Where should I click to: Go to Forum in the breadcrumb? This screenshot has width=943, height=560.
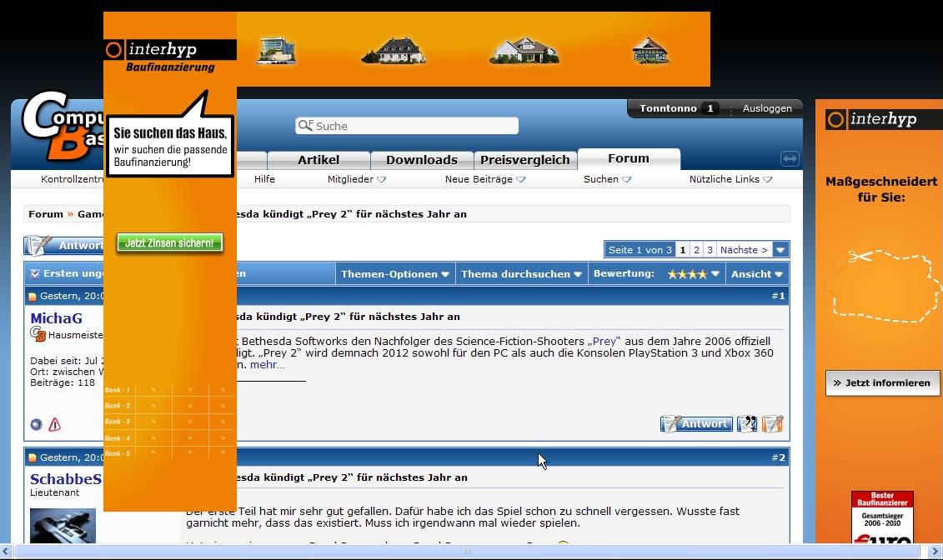click(46, 214)
